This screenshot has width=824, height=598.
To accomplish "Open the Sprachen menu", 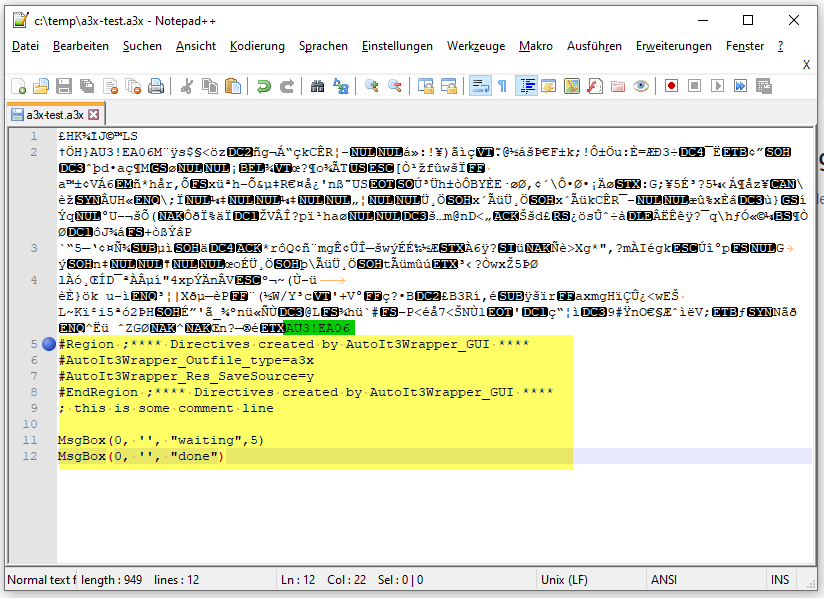I will point(323,46).
